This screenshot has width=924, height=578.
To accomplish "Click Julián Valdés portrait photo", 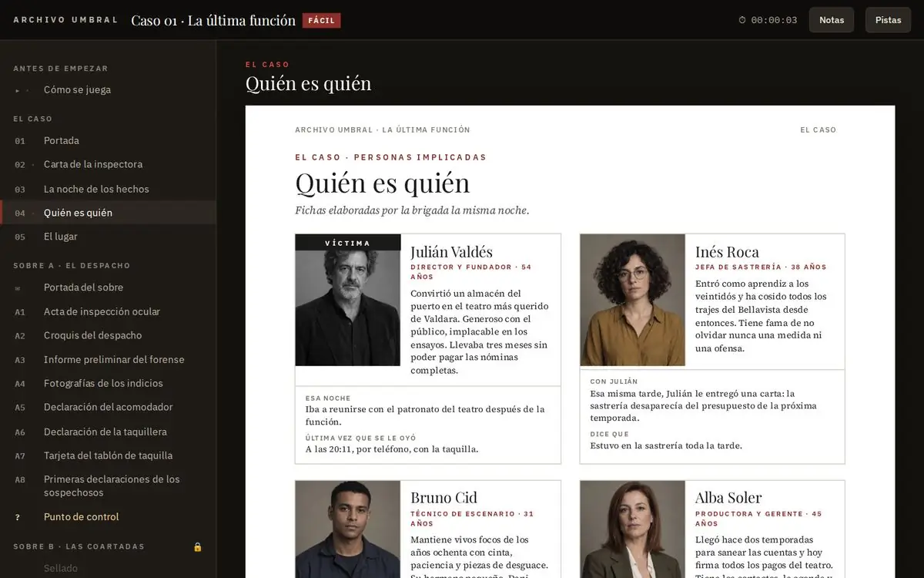I will pyautogui.click(x=348, y=300).
